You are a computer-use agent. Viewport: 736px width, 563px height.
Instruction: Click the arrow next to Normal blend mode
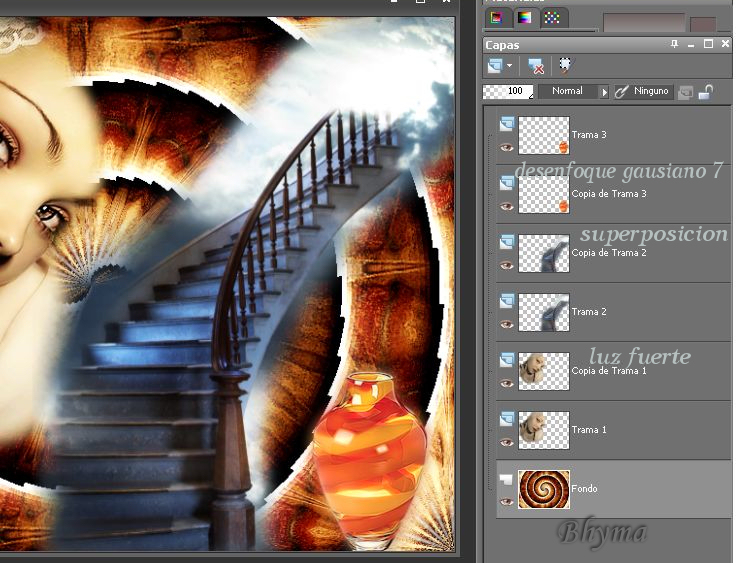[604, 92]
